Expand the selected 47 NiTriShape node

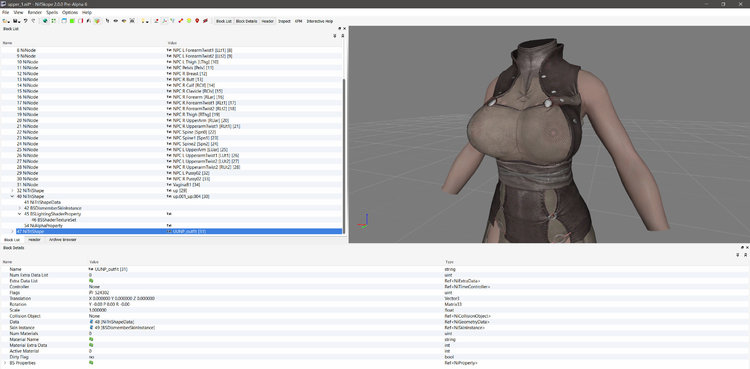[12, 231]
